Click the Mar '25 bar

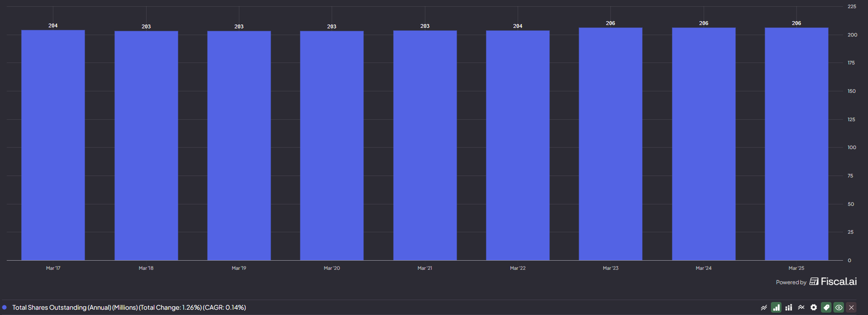coord(796,144)
